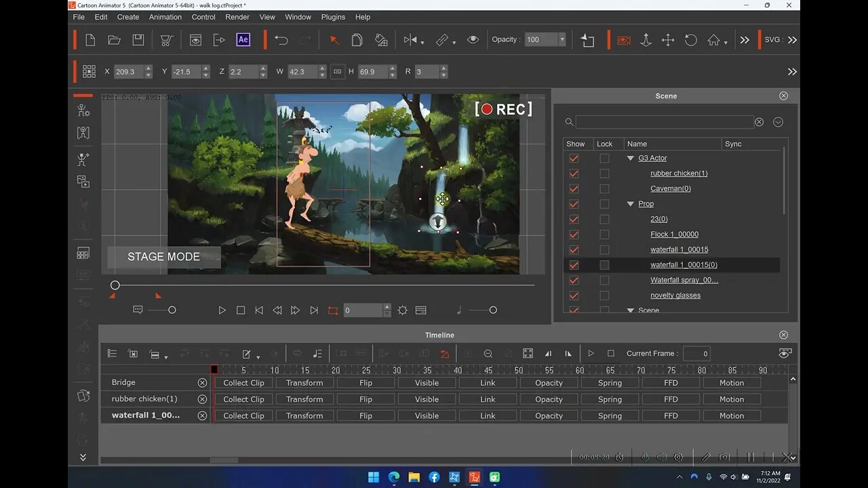This screenshot has height=488, width=868.
Task: Open the Render menu
Action: [x=237, y=17]
